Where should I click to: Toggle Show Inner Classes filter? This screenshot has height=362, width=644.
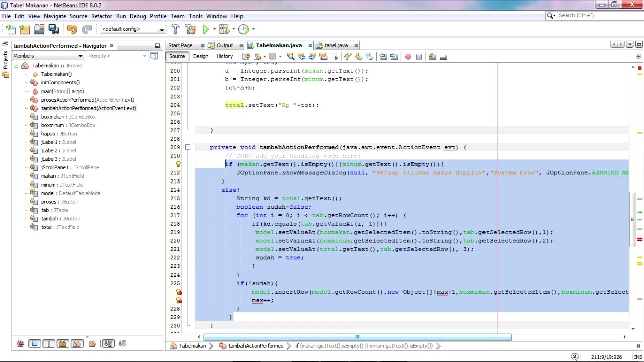(x=77, y=344)
